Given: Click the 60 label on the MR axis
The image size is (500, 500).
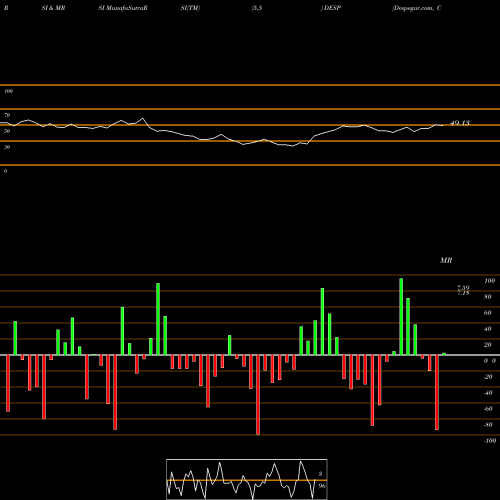Looking at the screenshot, I should click(x=488, y=313).
